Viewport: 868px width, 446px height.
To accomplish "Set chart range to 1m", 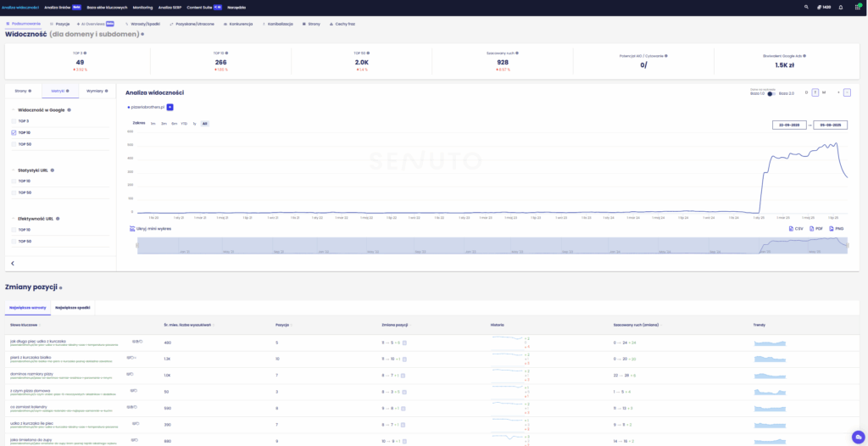I will coord(153,123).
